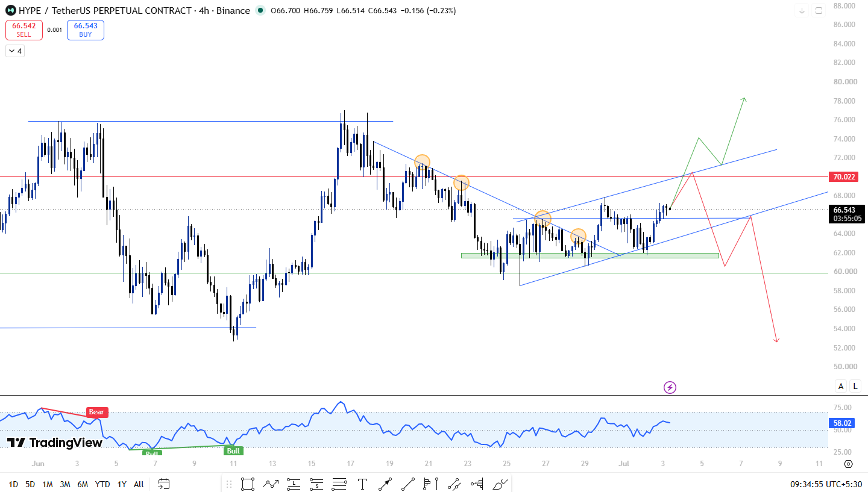Select the 3M time range
The image size is (868, 492).
(x=65, y=484)
